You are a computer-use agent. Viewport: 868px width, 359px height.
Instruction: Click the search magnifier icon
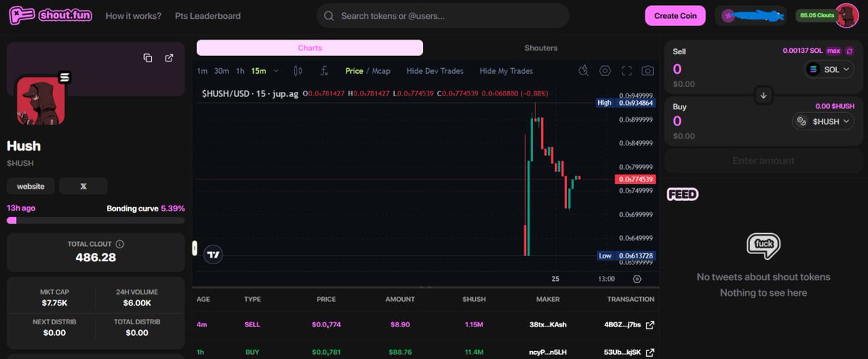329,16
